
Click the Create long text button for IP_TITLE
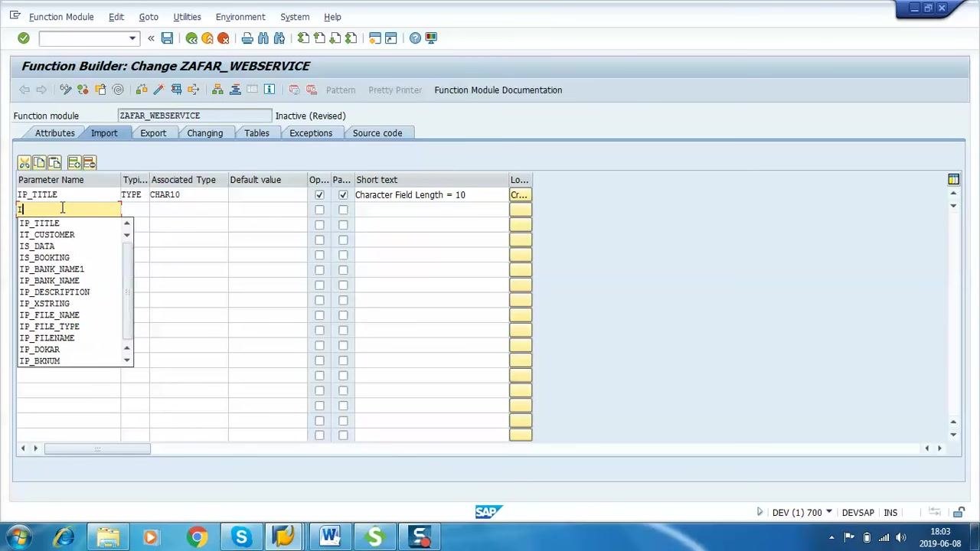tap(520, 194)
